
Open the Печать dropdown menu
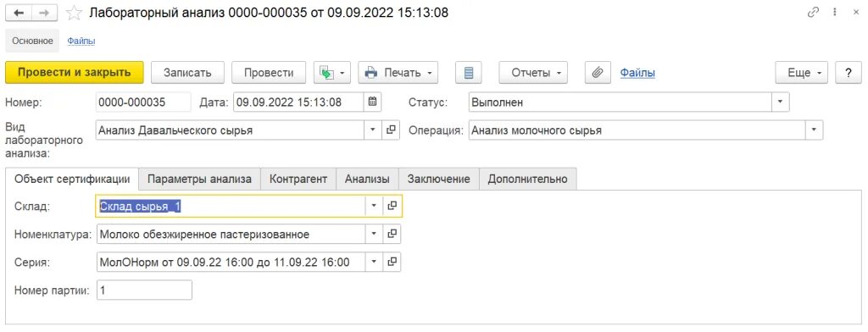click(x=398, y=73)
